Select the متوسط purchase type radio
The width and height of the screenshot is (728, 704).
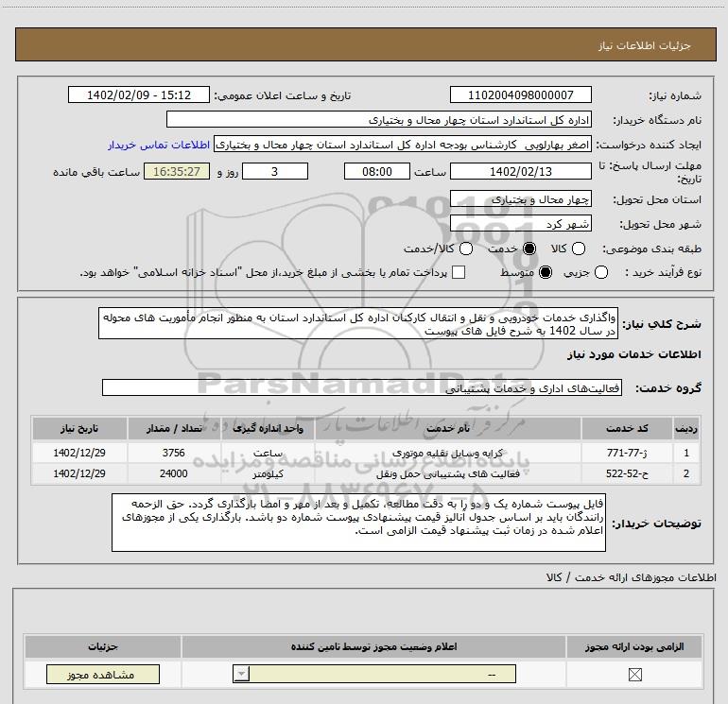pos(546,272)
